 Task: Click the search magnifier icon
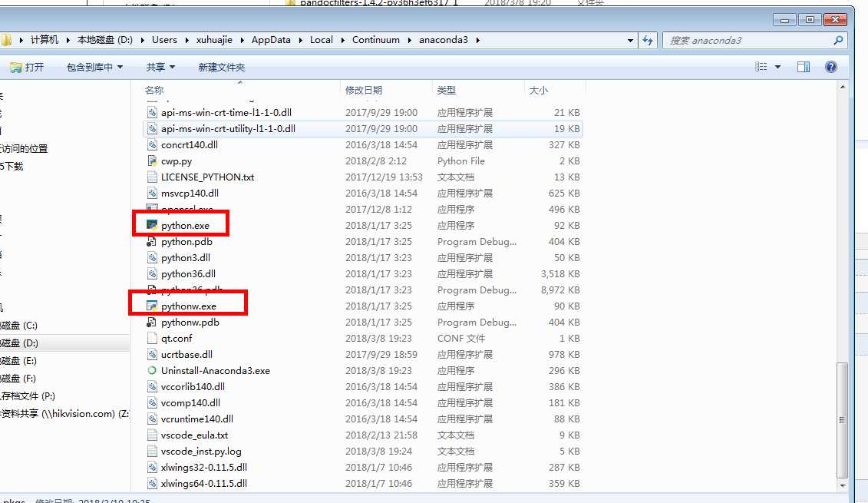pyautogui.click(x=838, y=40)
